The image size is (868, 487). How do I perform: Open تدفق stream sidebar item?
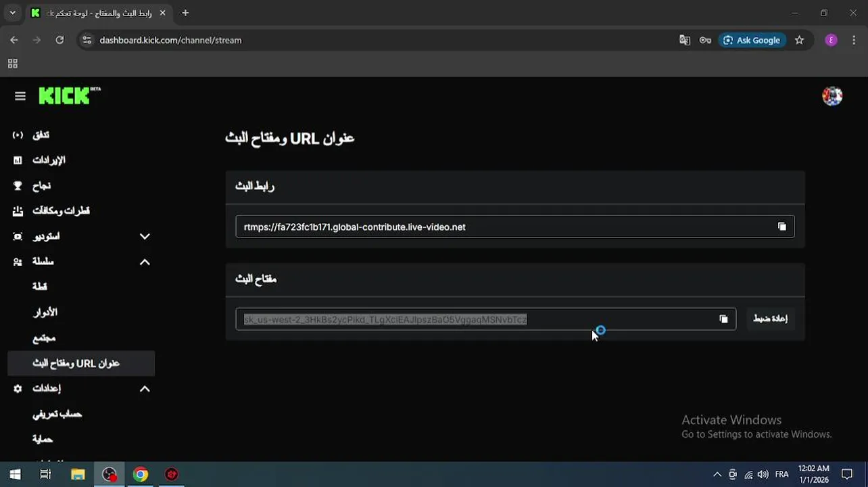pyautogui.click(x=81, y=135)
